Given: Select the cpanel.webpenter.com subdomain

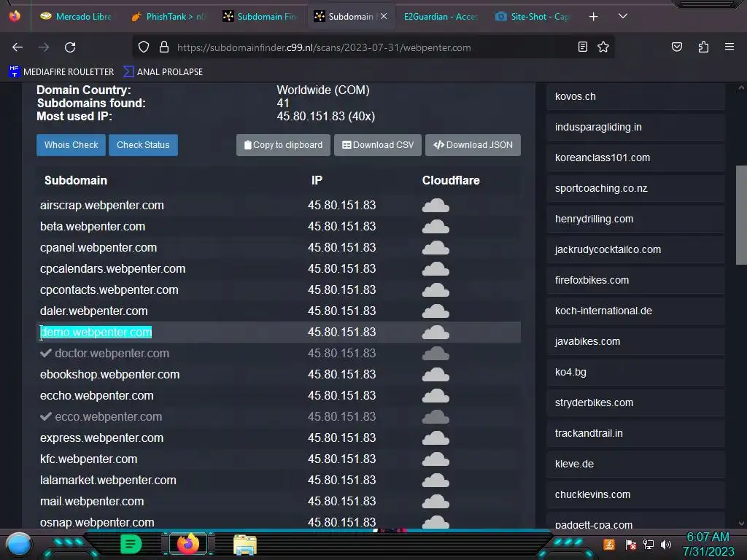Looking at the screenshot, I should [x=98, y=248].
